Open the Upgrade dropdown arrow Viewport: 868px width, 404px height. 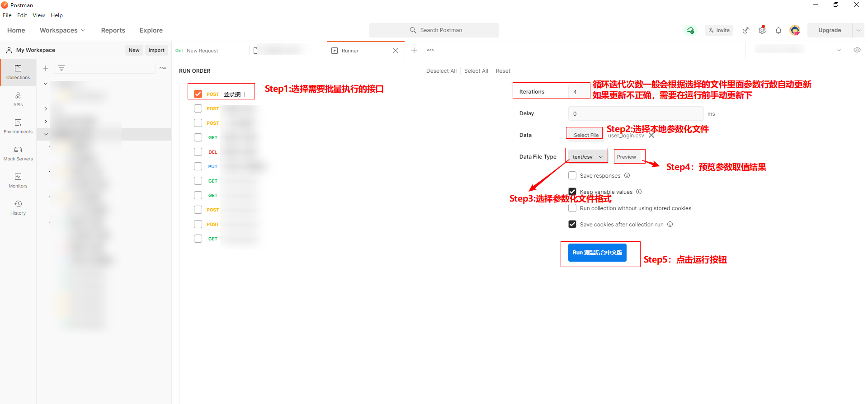pyautogui.click(x=858, y=30)
